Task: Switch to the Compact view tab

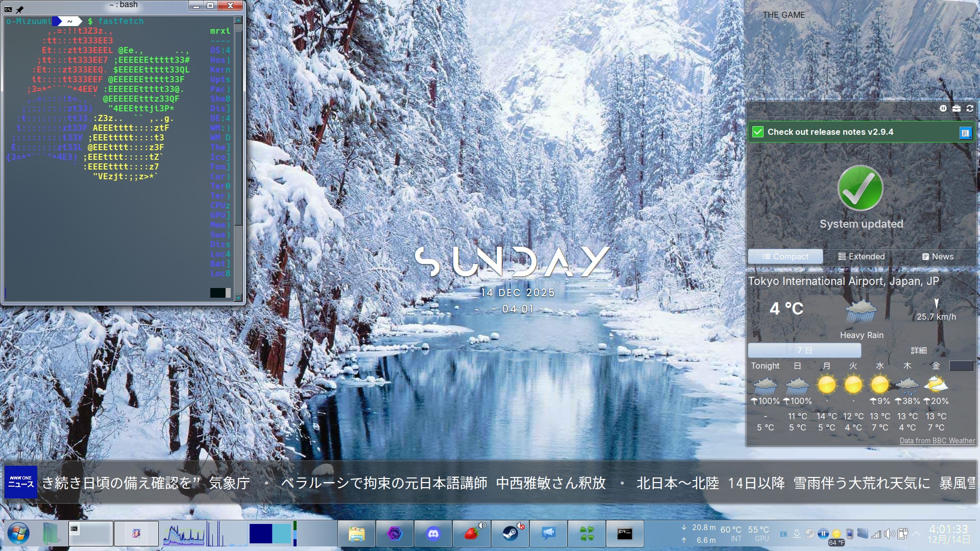Action: click(x=785, y=256)
